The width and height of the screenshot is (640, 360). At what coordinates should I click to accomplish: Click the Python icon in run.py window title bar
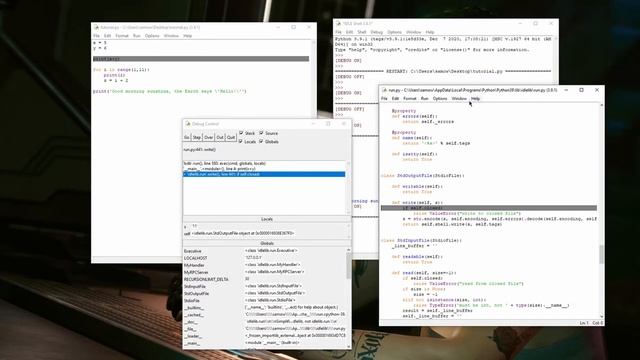(384, 90)
